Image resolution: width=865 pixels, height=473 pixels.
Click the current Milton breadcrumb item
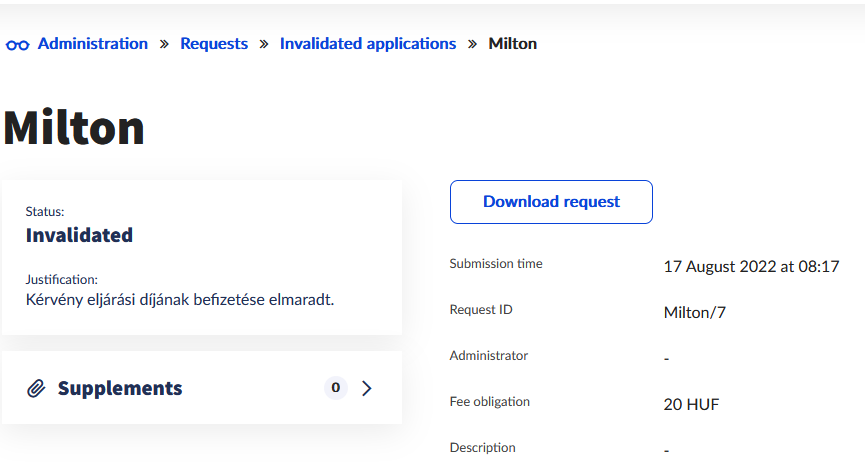(x=512, y=44)
